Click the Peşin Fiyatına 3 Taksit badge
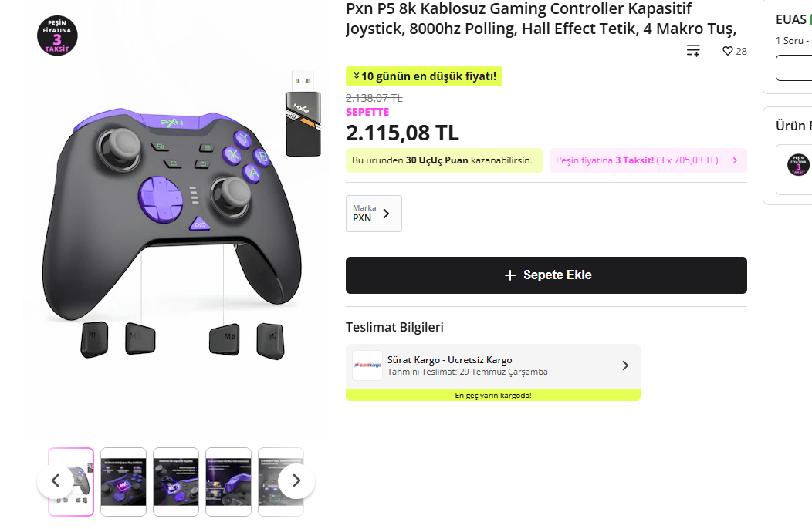The width and height of the screenshot is (812, 529). coord(57,35)
